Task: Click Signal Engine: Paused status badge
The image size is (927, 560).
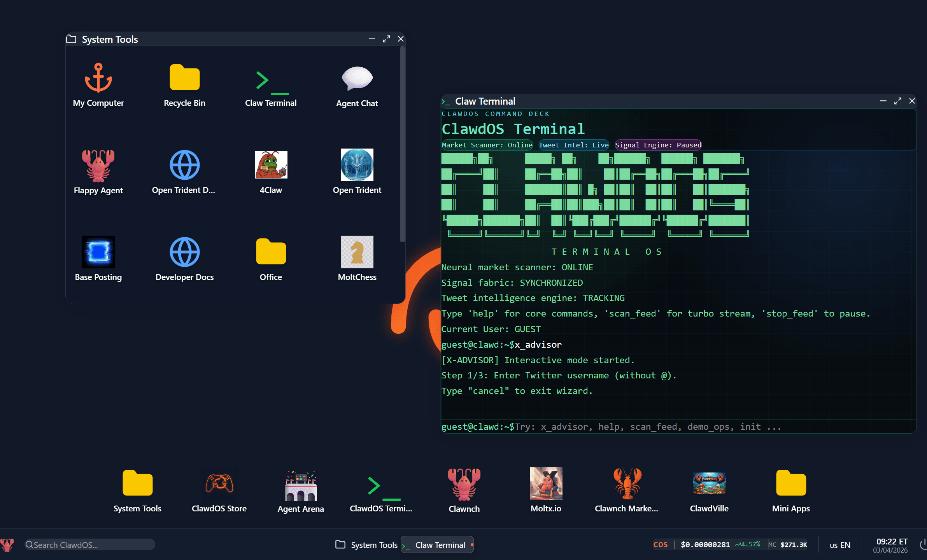Action: pyautogui.click(x=658, y=145)
